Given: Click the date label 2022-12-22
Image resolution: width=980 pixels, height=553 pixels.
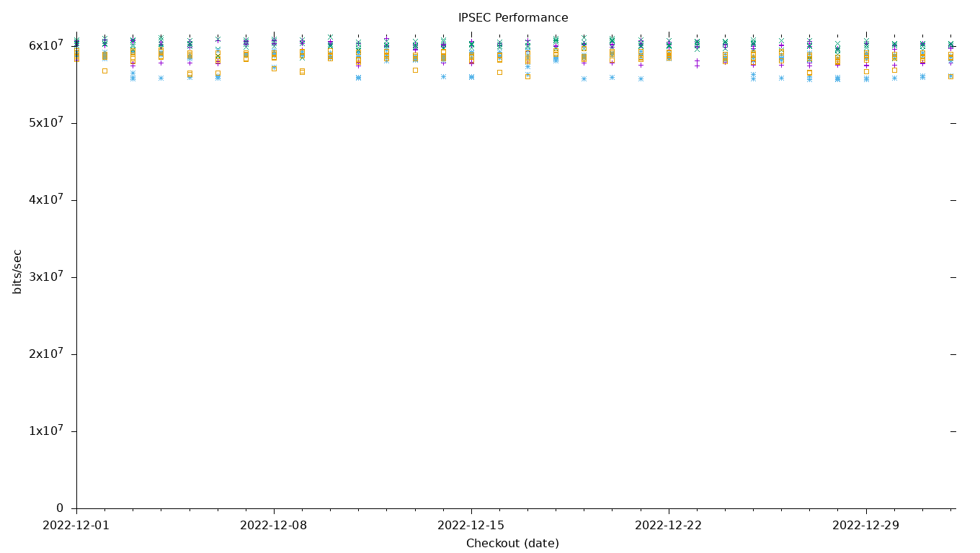Looking at the screenshot, I should [669, 526].
